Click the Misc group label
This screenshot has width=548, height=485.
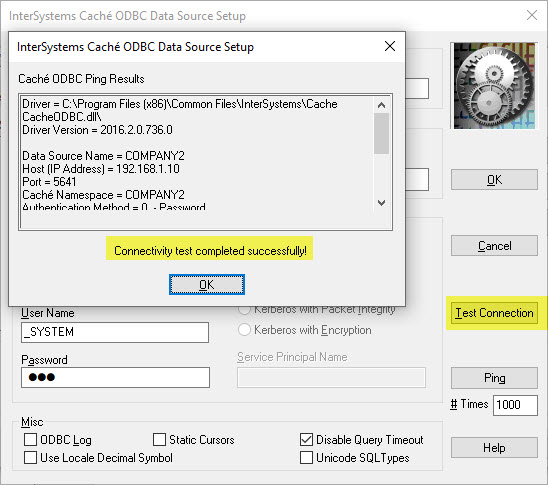[x=32, y=422]
